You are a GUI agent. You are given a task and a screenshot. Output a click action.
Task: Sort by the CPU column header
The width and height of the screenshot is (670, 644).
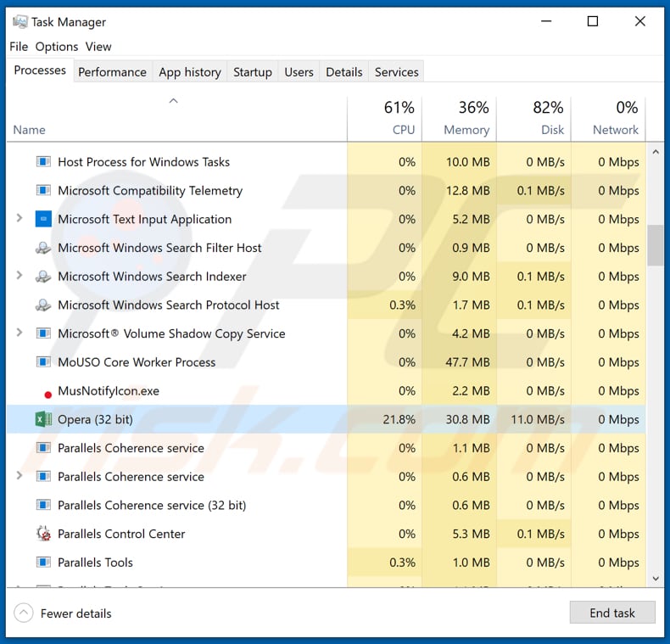tap(384, 119)
